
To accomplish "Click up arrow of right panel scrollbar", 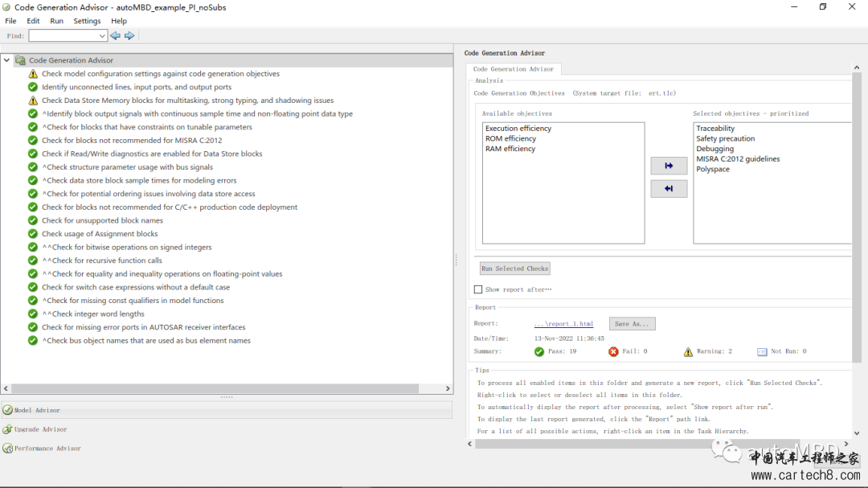I will coord(857,68).
